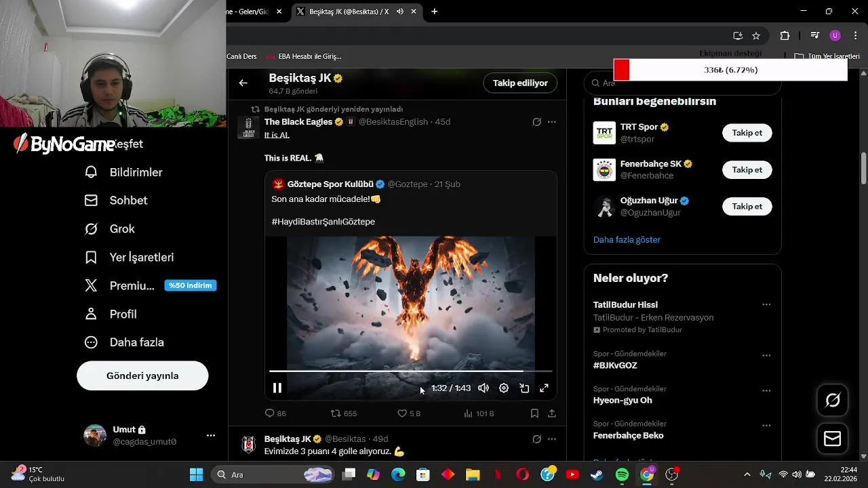Open the Windows Start menu
The image size is (868, 488).
click(x=196, y=474)
